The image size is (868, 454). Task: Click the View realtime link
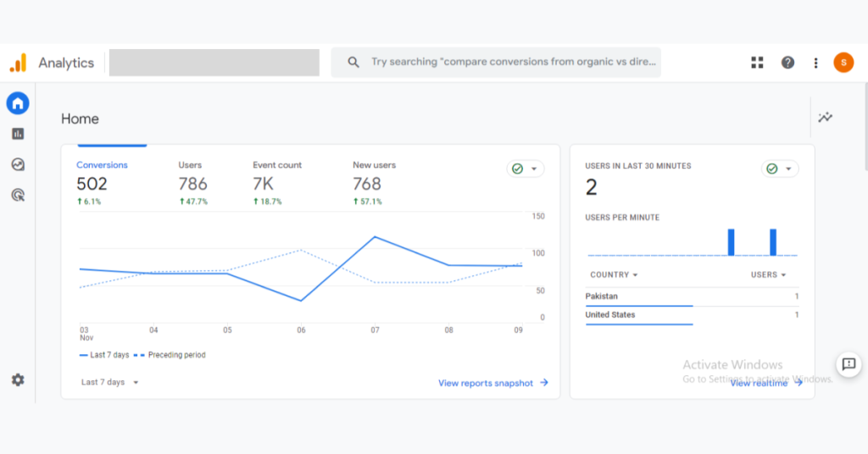tap(765, 383)
